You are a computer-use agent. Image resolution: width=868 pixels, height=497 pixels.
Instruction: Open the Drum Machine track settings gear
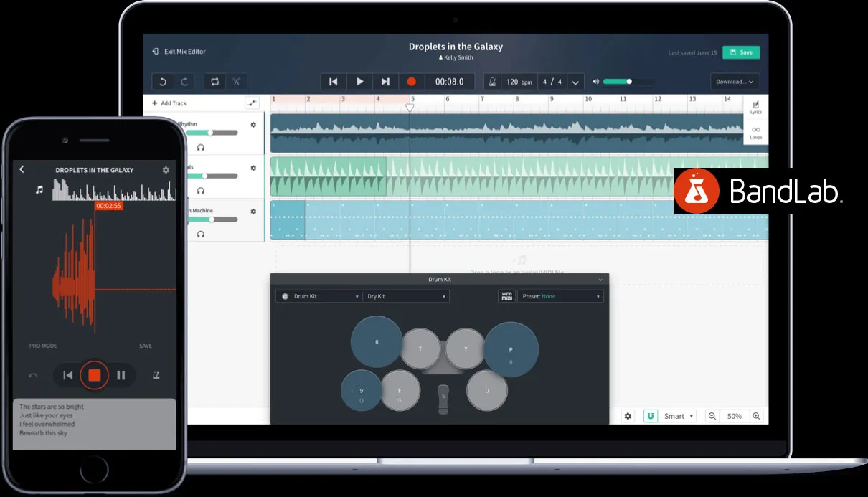[253, 212]
